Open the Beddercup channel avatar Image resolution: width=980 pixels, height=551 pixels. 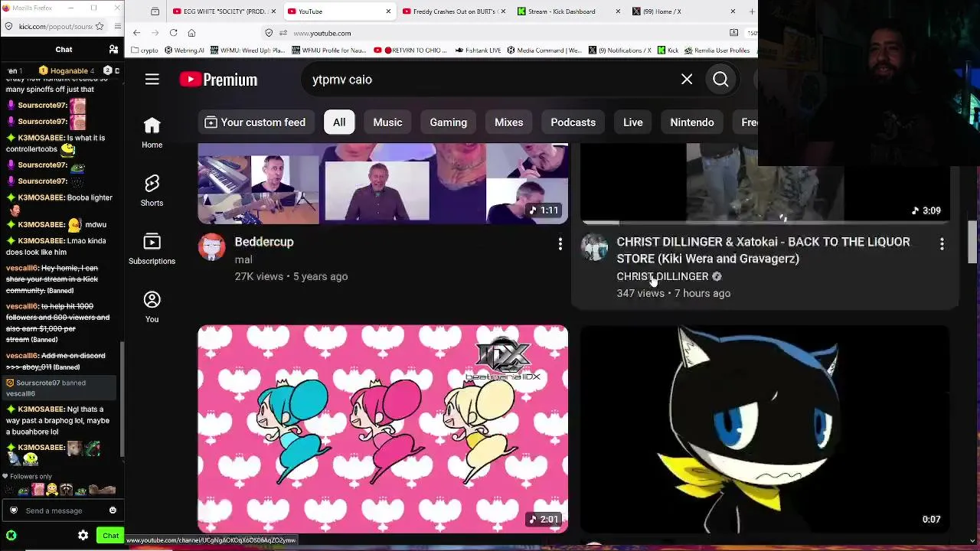[212, 247]
